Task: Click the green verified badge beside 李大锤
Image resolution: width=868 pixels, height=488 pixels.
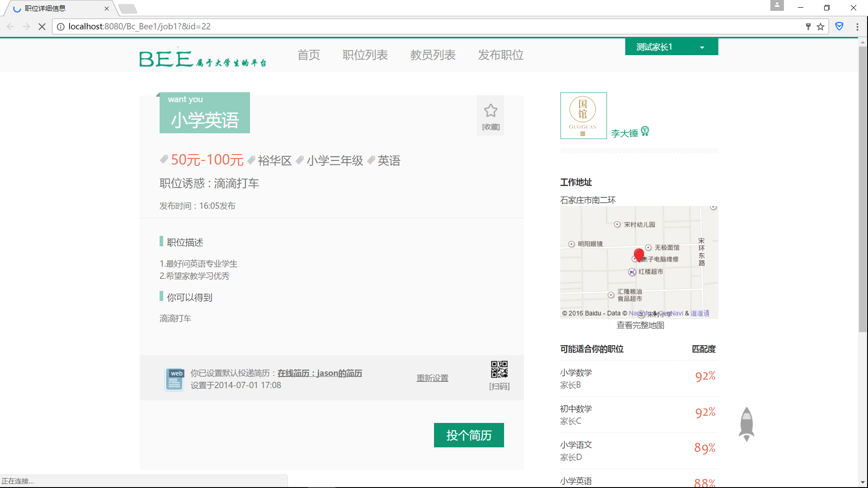Action: [x=645, y=131]
